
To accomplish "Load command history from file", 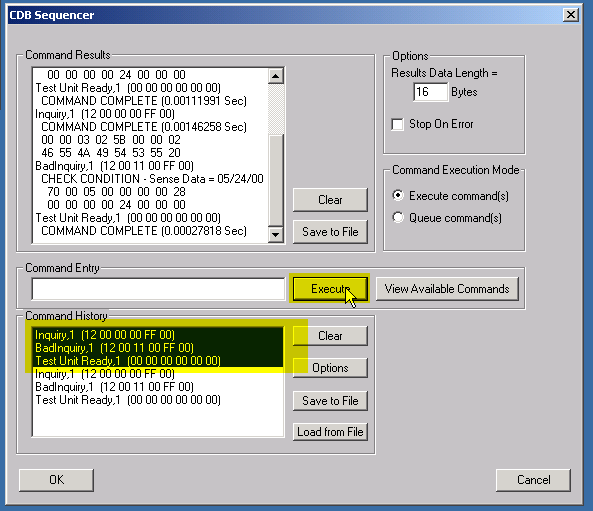I will pyautogui.click(x=330, y=432).
